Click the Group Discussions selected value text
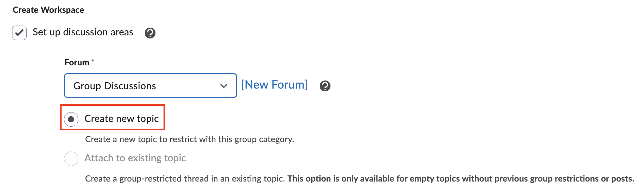The image size is (644, 194). (115, 86)
